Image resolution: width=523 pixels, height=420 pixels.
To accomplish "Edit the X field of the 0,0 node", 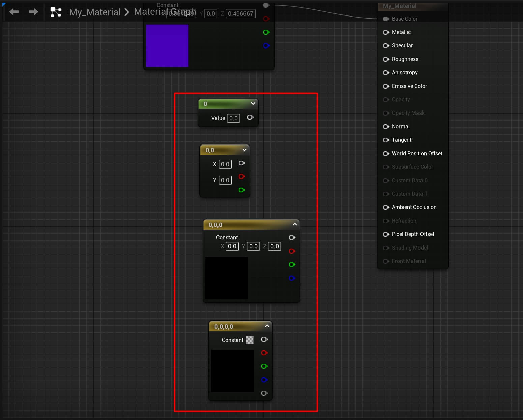I will [x=225, y=164].
